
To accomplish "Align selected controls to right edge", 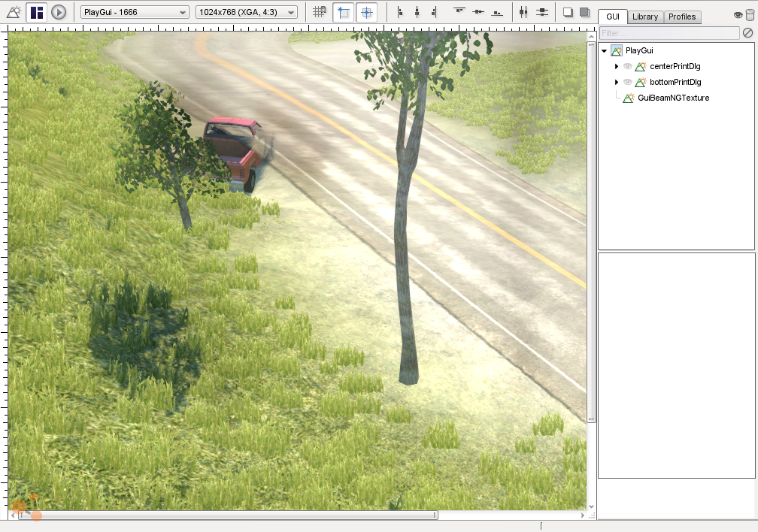I will (x=434, y=12).
